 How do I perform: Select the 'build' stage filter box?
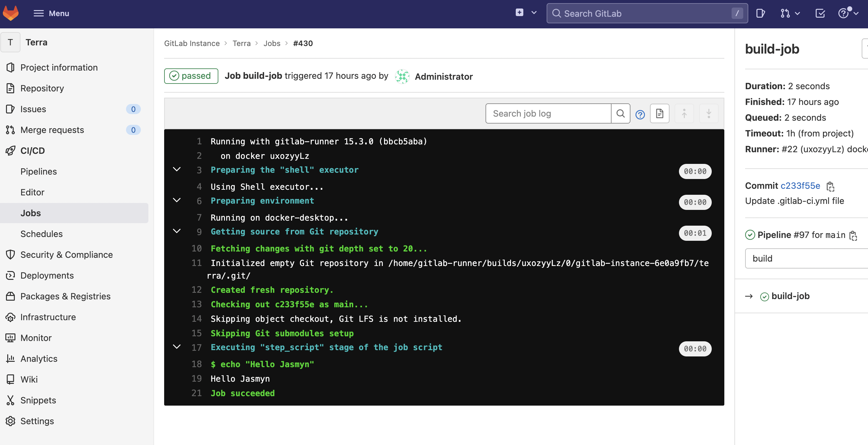[x=805, y=258]
